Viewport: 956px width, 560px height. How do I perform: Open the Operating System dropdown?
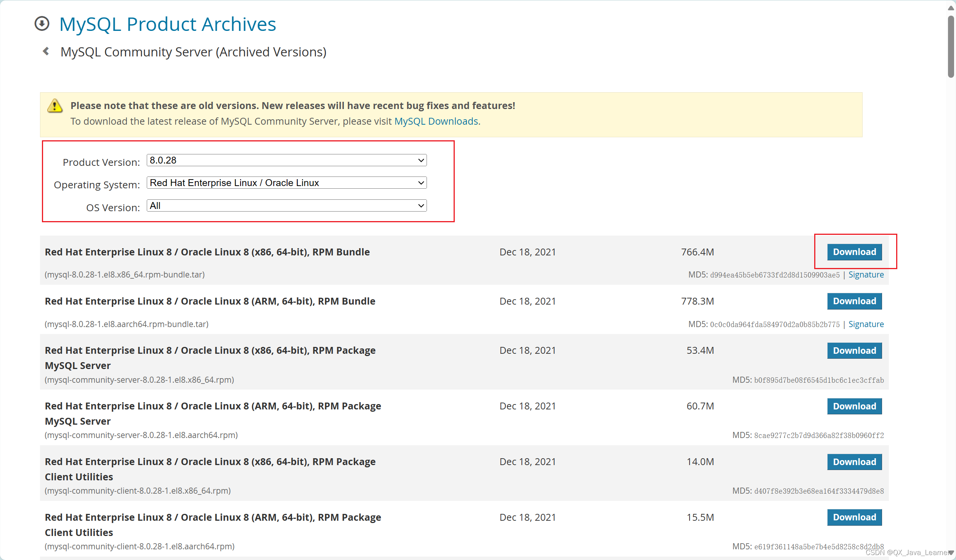[x=287, y=183]
